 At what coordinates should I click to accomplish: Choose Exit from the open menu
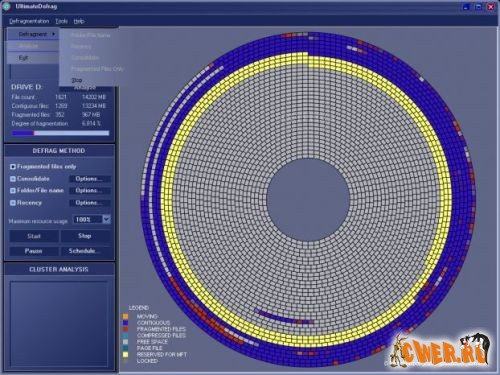pos(23,58)
